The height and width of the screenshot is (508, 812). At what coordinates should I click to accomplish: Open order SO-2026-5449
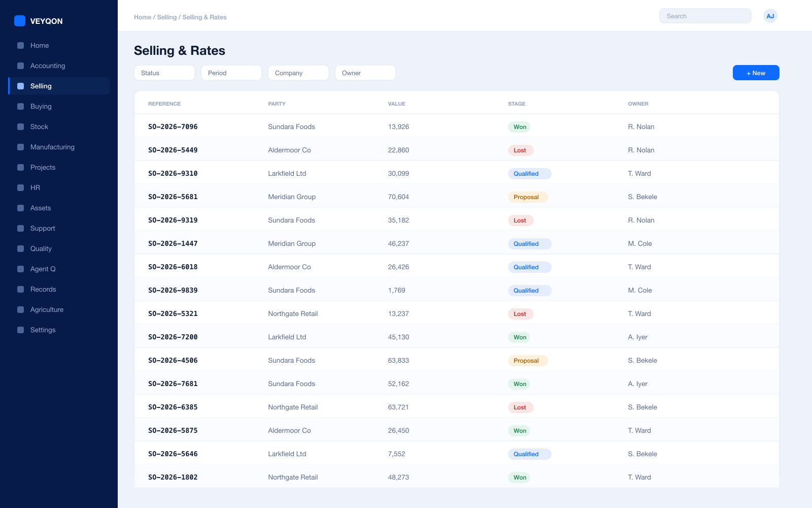(173, 150)
